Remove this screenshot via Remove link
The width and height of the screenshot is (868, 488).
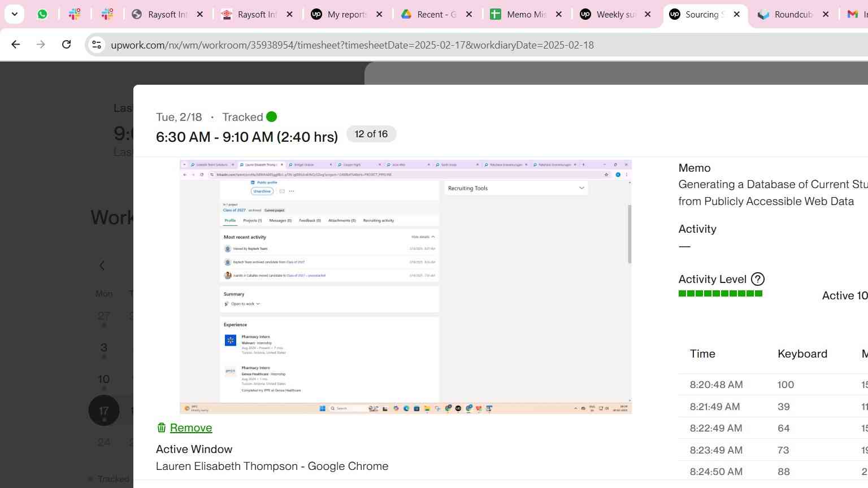tap(191, 428)
